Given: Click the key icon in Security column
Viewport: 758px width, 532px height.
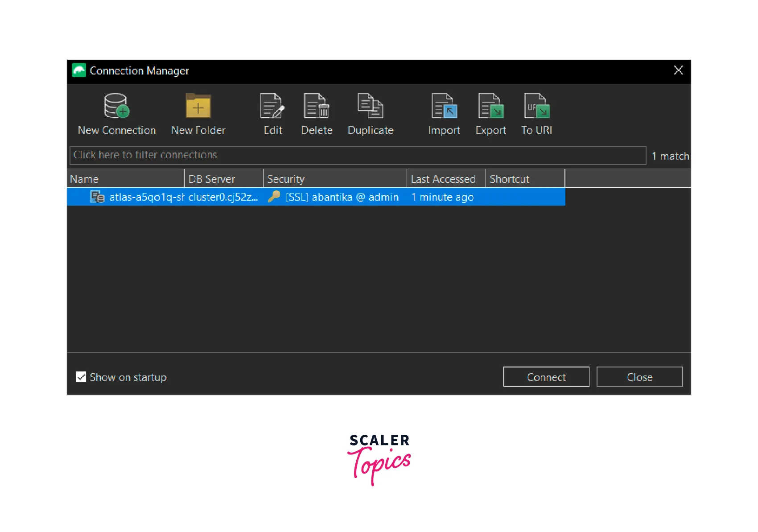Looking at the screenshot, I should click(274, 197).
